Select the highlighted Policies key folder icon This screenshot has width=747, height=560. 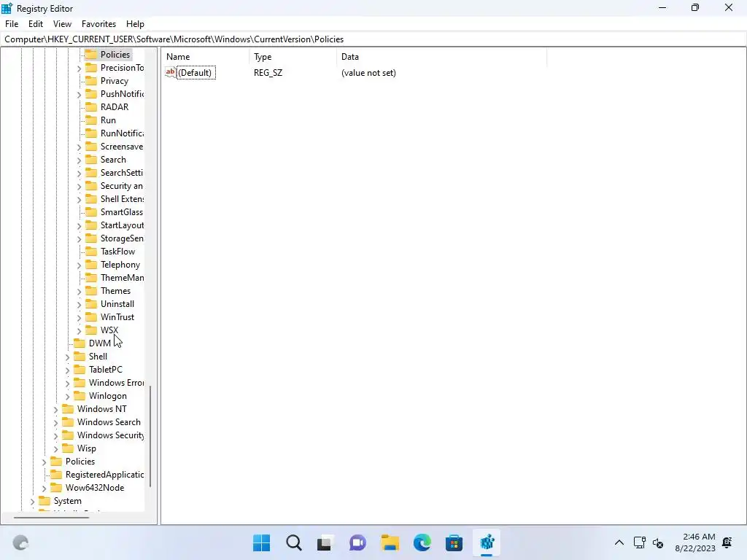point(91,54)
